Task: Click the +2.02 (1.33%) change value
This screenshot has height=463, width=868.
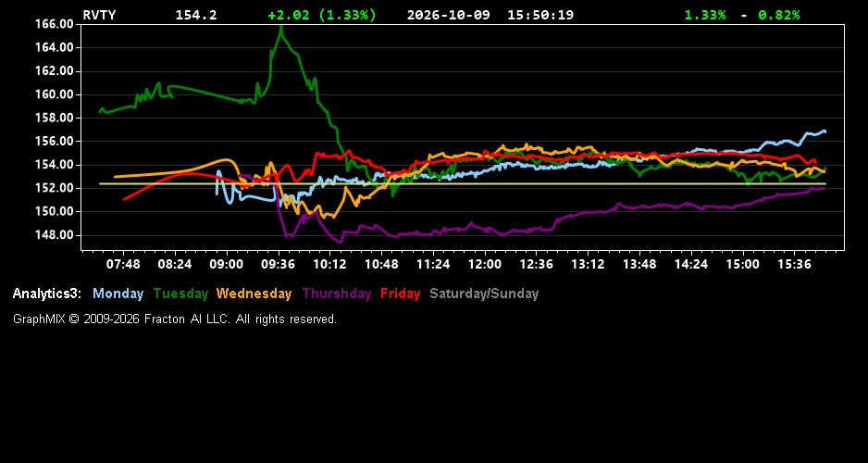Action: [x=322, y=15]
